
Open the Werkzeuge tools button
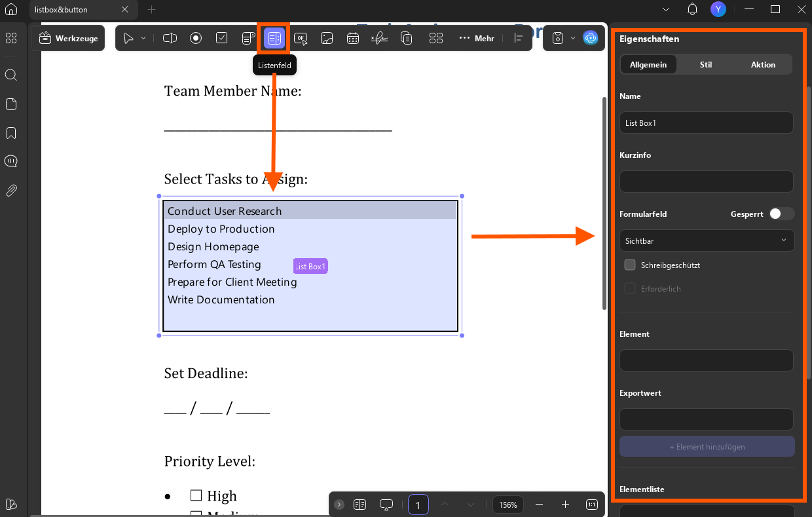(x=68, y=38)
